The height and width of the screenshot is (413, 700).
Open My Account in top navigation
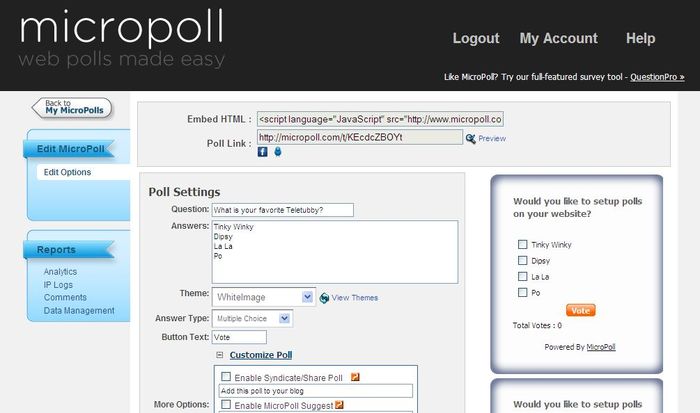[558, 38]
